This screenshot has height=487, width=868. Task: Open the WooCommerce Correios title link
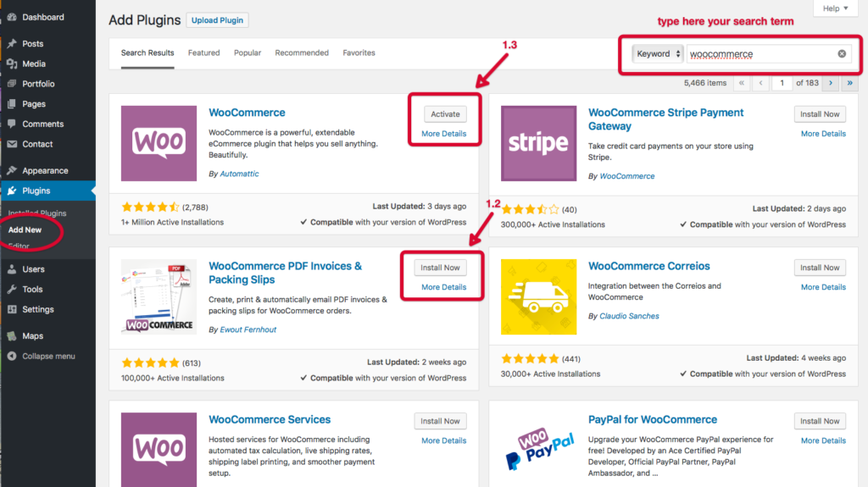(648, 266)
